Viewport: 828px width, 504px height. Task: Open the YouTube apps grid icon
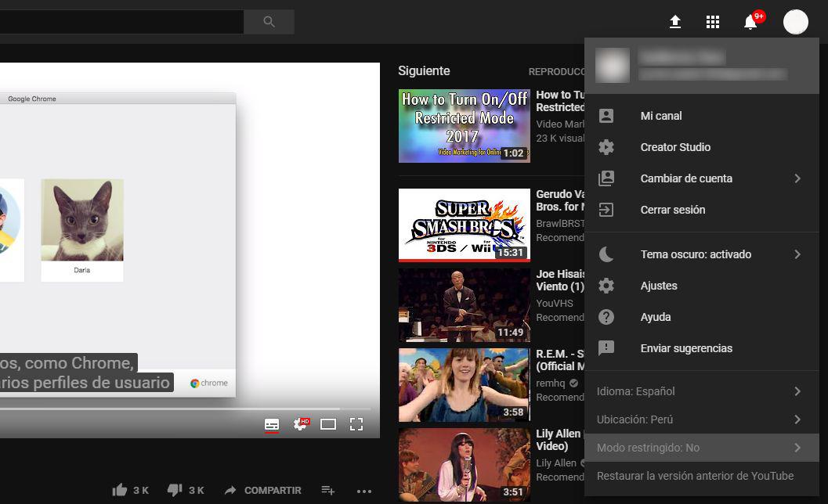coord(713,22)
